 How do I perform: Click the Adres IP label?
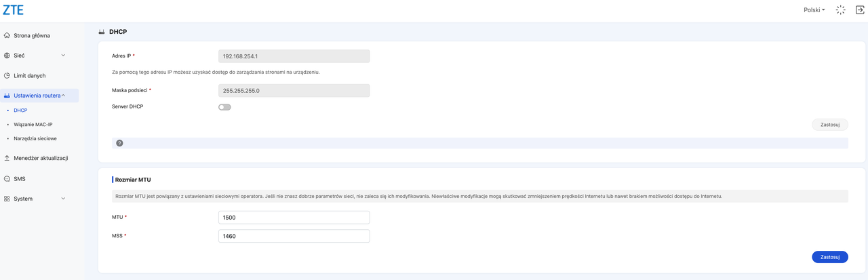(121, 56)
